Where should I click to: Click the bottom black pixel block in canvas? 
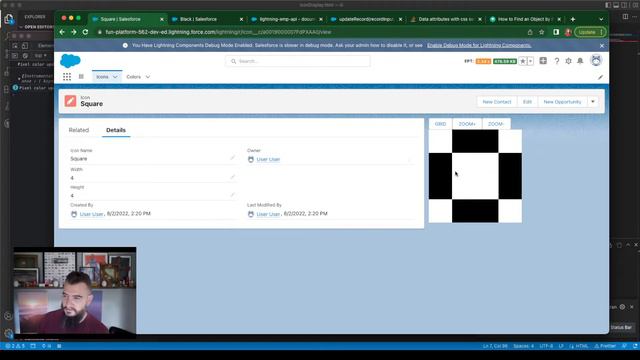(x=475, y=211)
